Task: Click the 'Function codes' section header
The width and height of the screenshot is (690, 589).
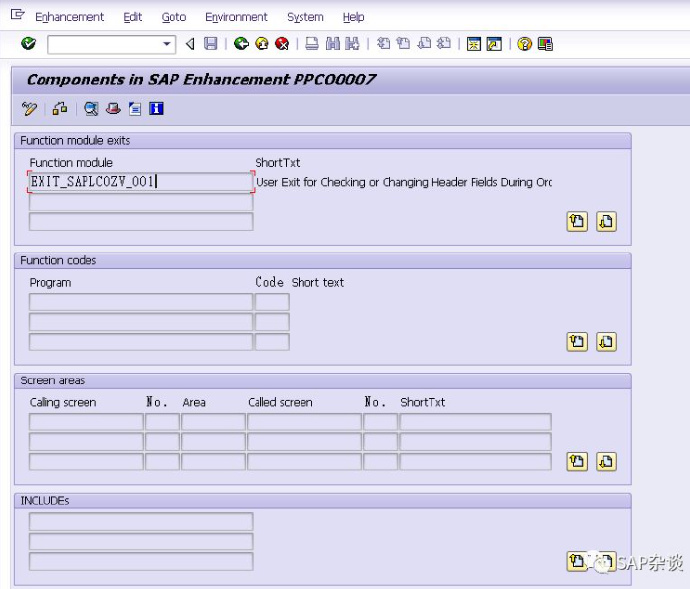Action: pos(58,260)
